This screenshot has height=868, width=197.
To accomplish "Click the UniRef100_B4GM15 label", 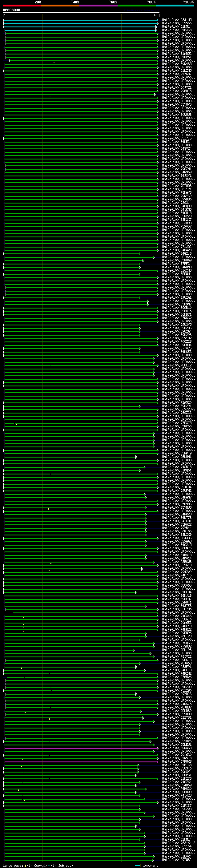I will [x=177, y=213].
